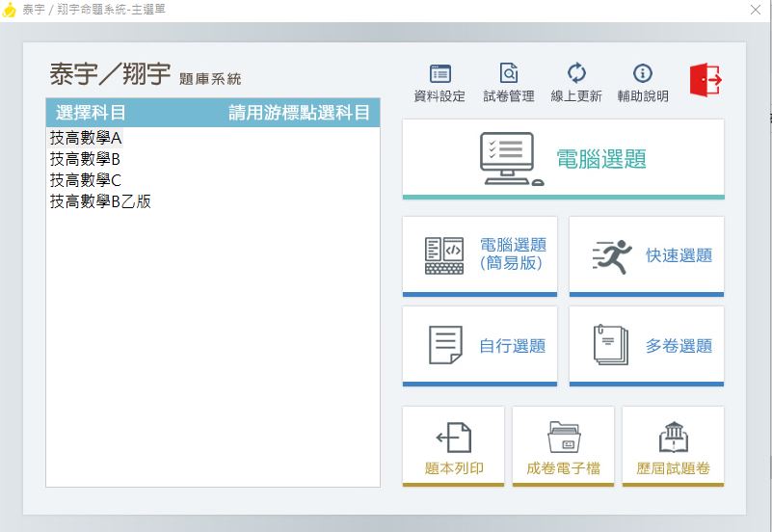Open 自行選題 manual question selection
772x532 pixels.
point(479,345)
